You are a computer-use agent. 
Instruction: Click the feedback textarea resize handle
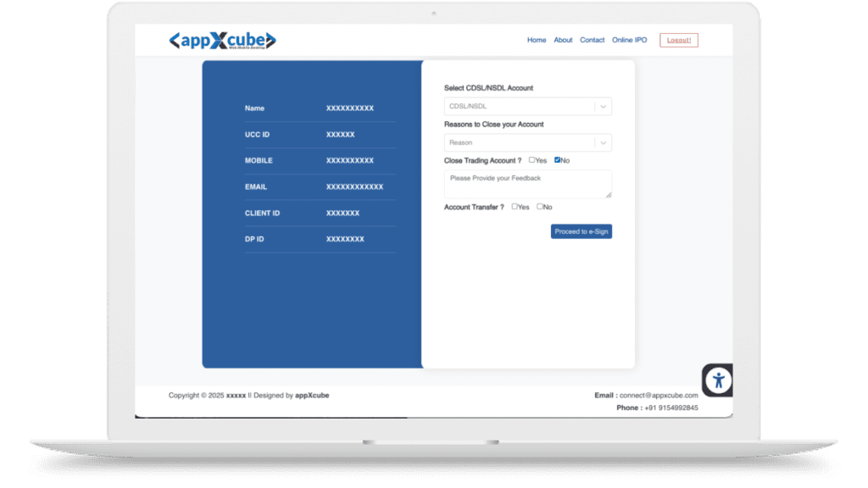(x=608, y=195)
